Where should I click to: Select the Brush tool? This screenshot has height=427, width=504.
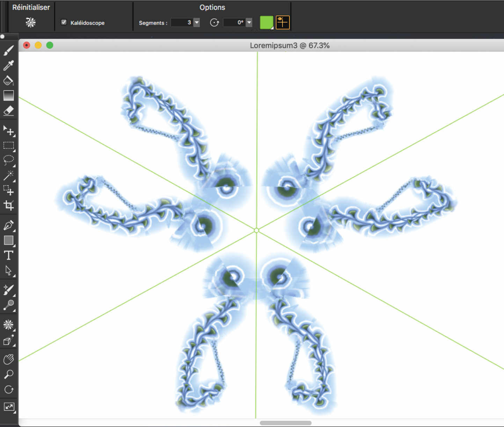coord(8,51)
